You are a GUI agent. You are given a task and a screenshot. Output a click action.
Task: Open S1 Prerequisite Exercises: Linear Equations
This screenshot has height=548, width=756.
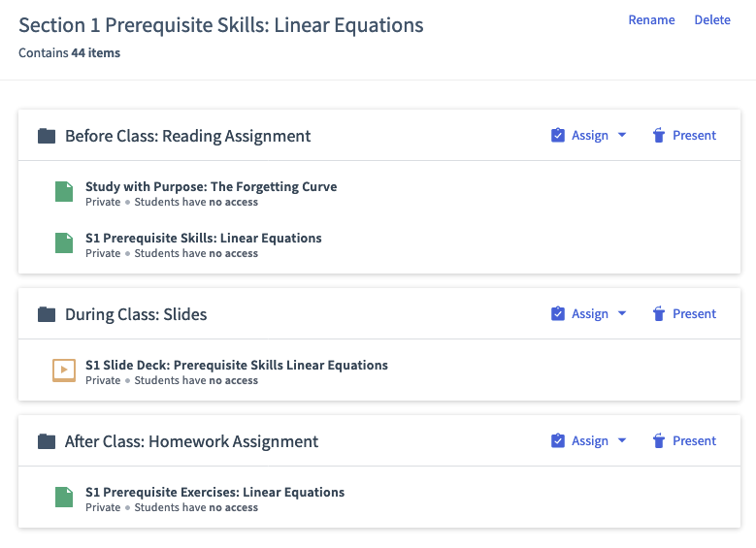tap(215, 492)
